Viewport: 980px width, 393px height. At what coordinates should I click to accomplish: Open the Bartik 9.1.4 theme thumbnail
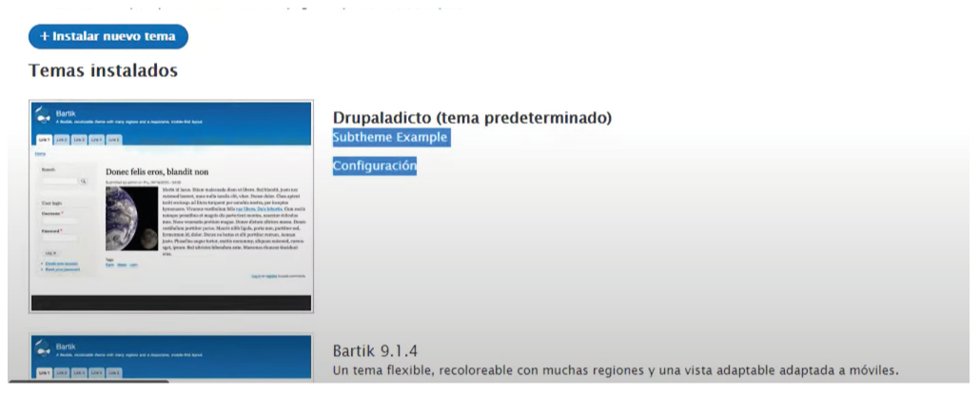click(x=171, y=356)
